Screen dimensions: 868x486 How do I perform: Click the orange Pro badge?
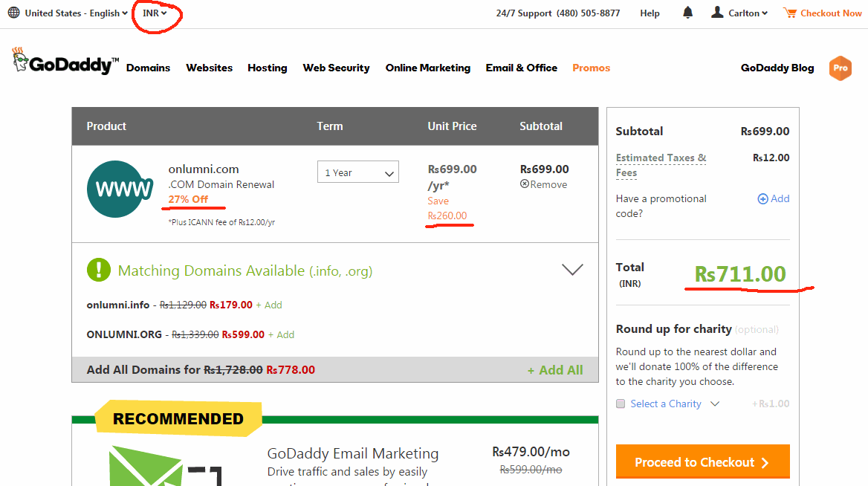[x=841, y=68]
